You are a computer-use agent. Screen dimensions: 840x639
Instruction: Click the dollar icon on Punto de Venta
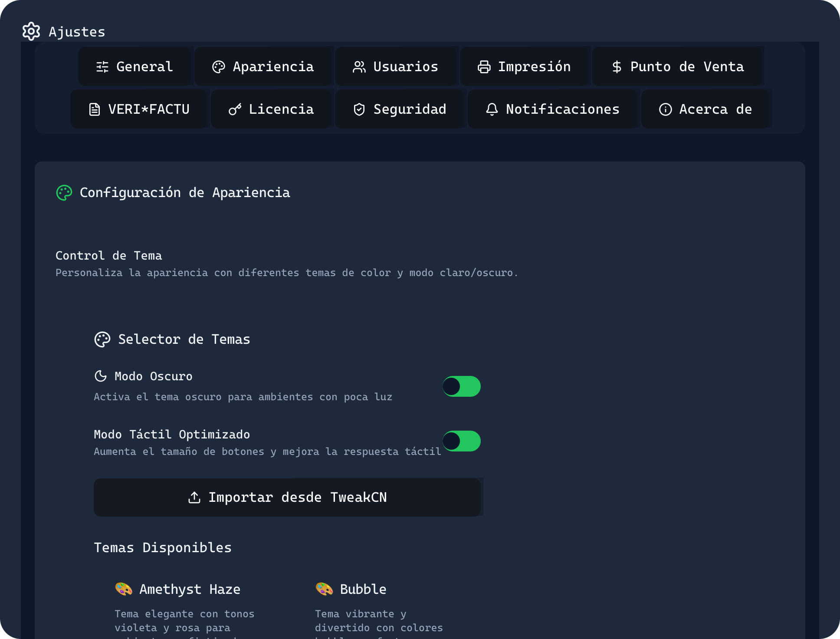(x=617, y=66)
